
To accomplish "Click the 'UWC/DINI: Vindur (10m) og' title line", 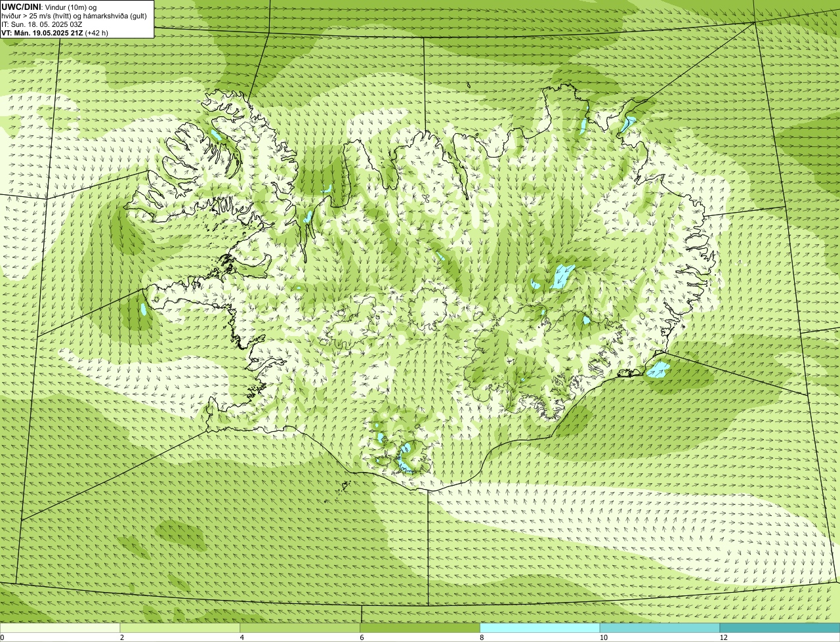I will [x=49, y=7].
